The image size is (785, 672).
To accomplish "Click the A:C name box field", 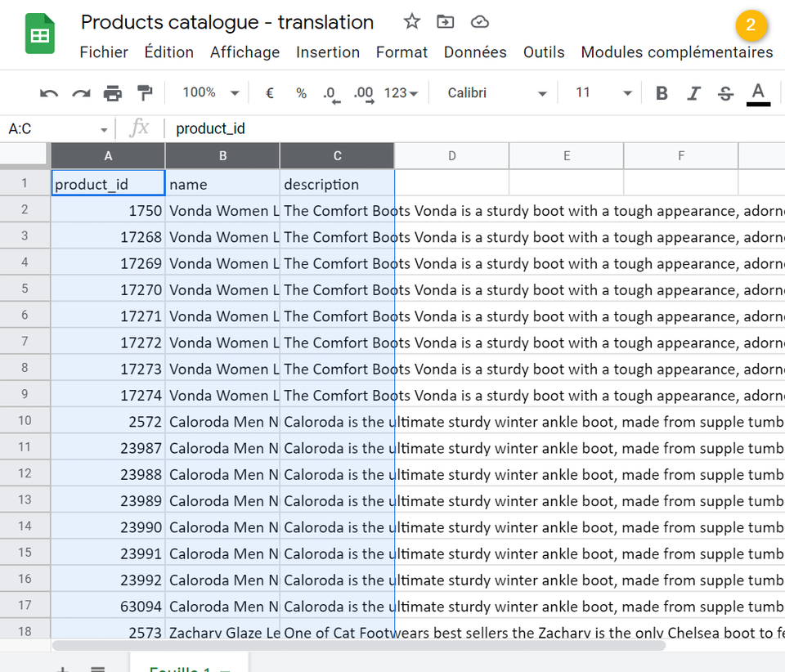I will 58,129.
